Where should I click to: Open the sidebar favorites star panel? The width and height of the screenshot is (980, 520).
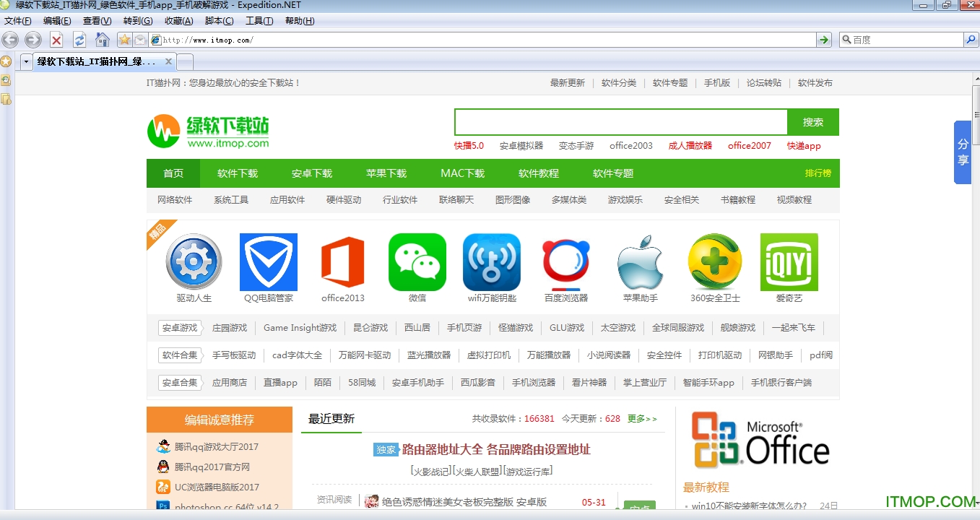click(x=6, y=62)
